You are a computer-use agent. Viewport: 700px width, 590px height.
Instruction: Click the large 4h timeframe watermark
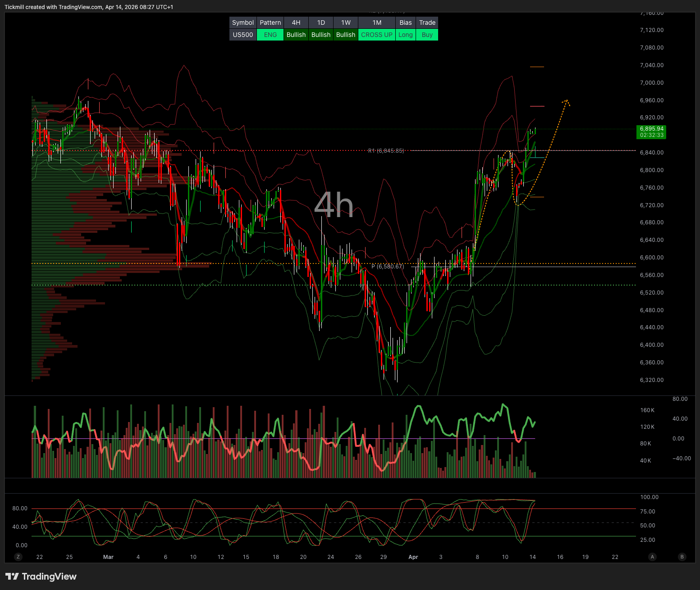point(334,205)
